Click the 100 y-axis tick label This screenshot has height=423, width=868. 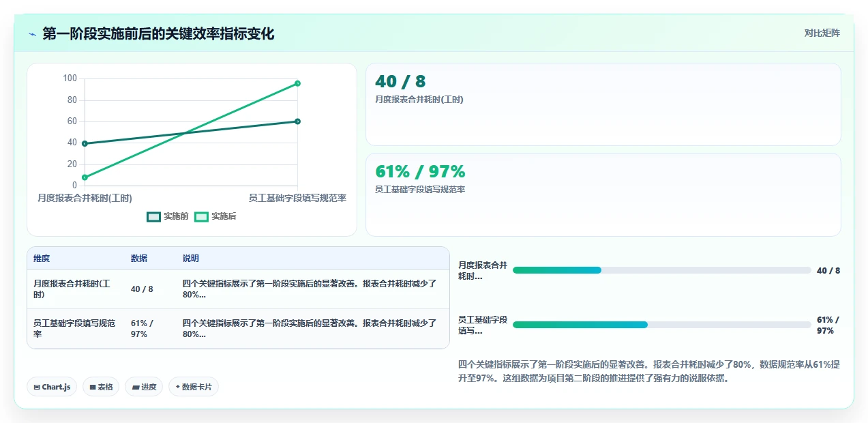coord(70,78)
